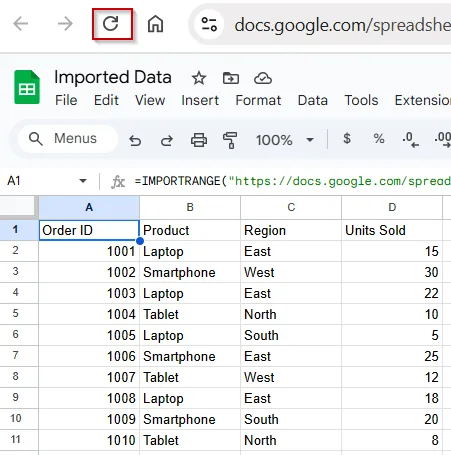
Task: Click the Undo toolbar icon
Action: click(x=135, y=140)
